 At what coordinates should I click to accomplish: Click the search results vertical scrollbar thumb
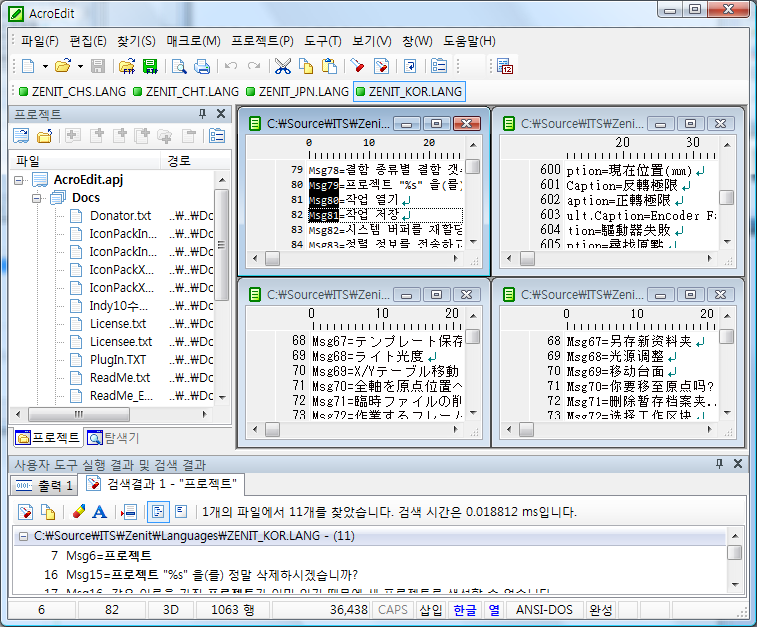coord(734,552)
